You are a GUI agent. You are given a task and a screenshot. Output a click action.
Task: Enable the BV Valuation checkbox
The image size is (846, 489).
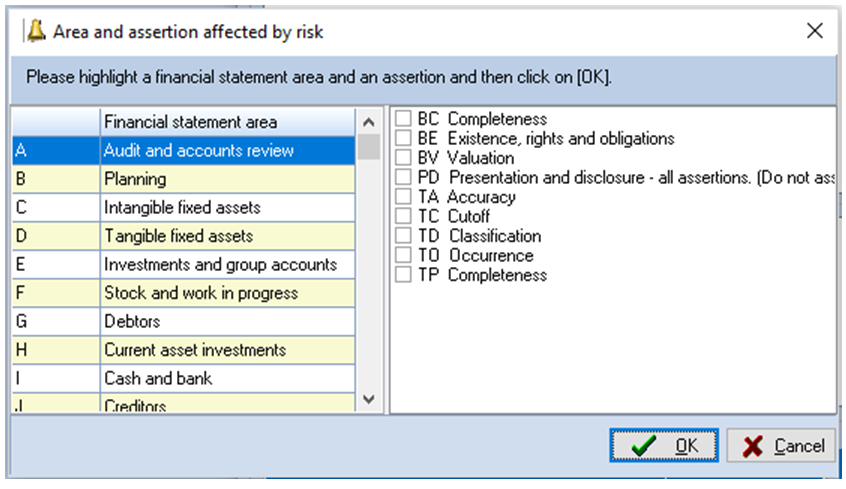point(403,157)
